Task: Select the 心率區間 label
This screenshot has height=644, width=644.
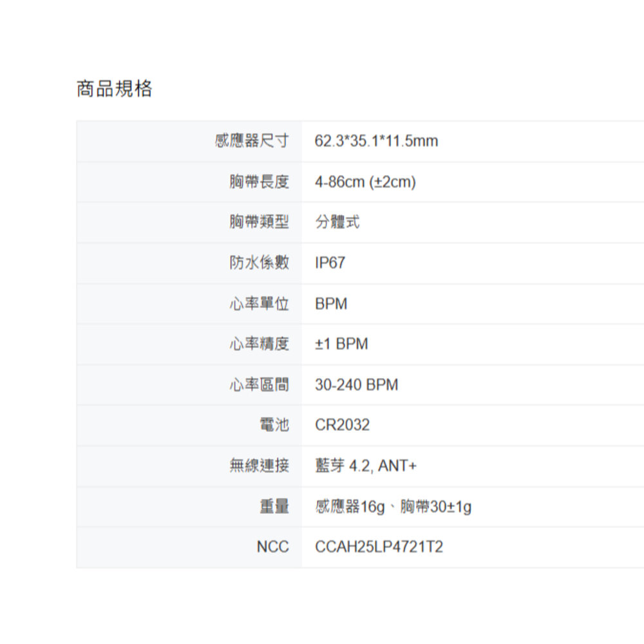Action: [259, 385]
